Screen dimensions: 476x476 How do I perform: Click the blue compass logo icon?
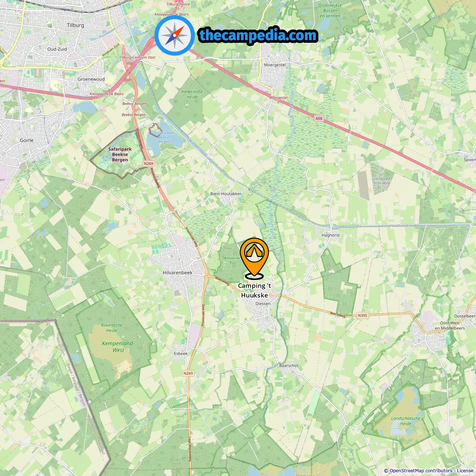click(x=174, y=35)
